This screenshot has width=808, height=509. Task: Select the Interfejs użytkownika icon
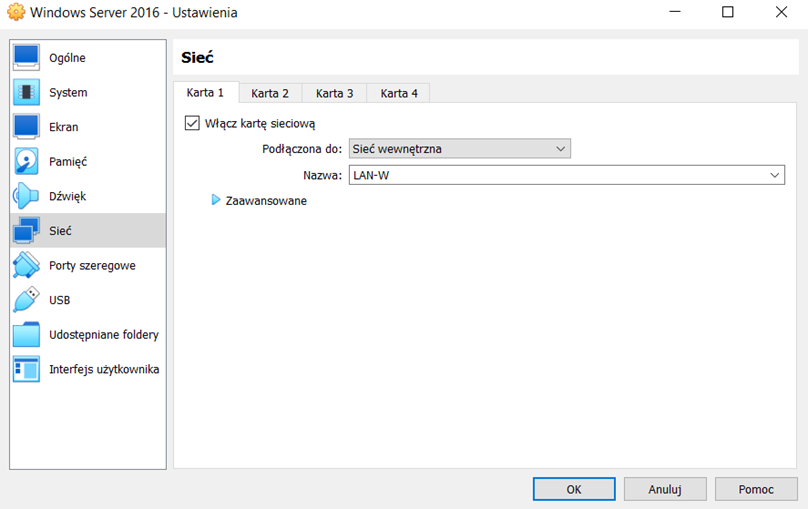coord(26,369)
